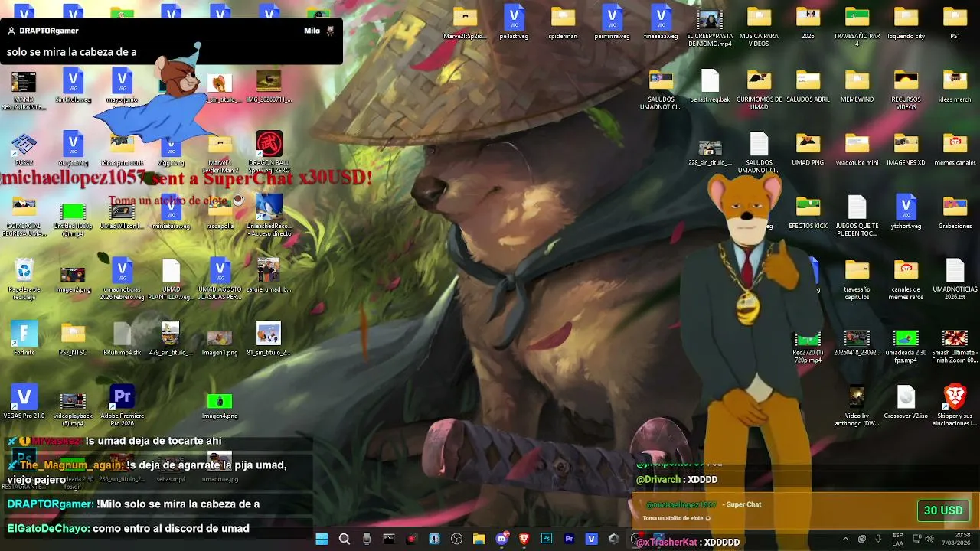Open the ESP LAA language switcher
Screen dimensions: 980x551
pyautogui.click(x=897, y=539)
